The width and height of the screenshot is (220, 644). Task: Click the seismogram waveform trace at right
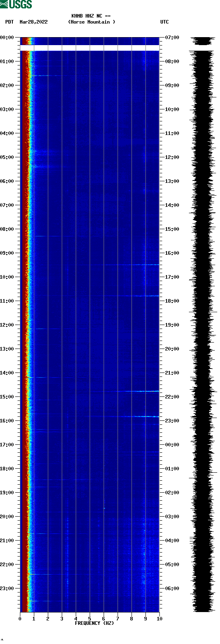point(203,325)
